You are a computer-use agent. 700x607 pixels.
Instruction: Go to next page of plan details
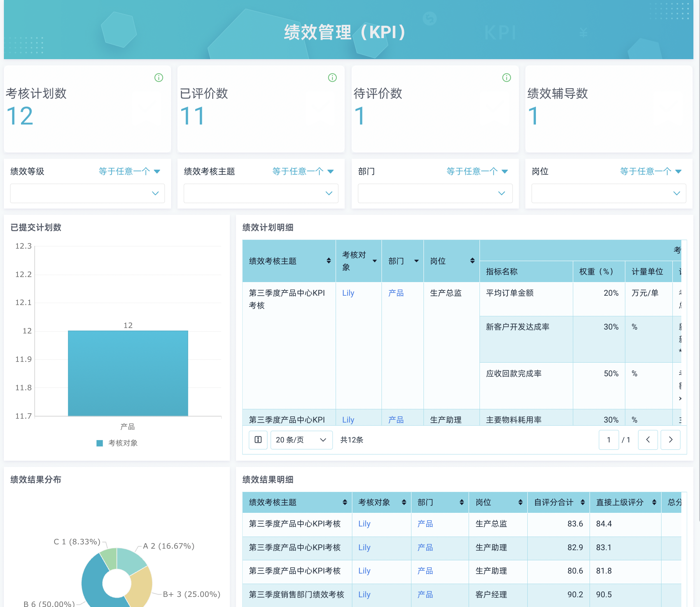[670, 440]
